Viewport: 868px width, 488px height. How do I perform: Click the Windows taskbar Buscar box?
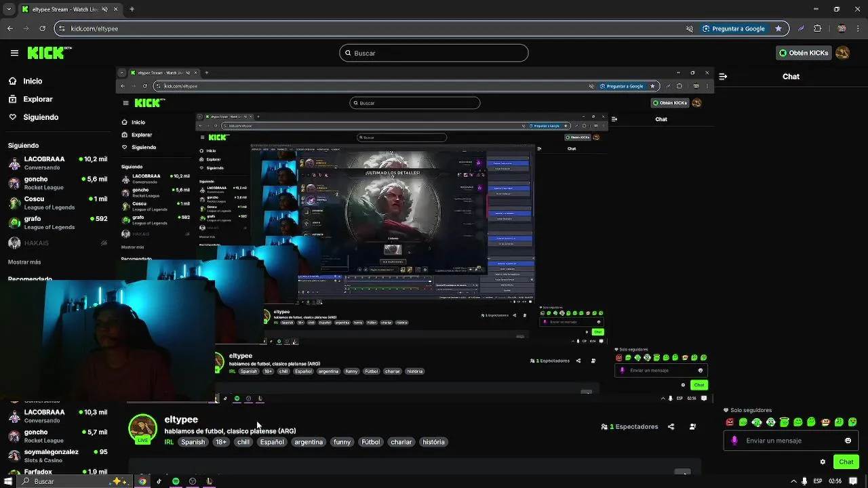(75, 481)
